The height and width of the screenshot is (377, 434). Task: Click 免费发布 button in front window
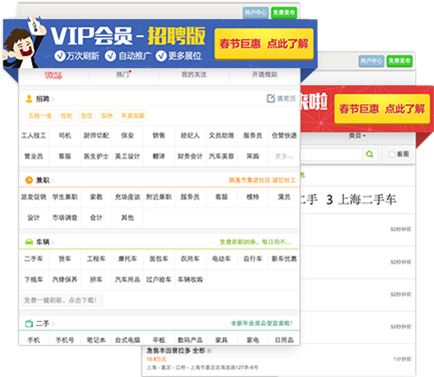click(284, 13)
